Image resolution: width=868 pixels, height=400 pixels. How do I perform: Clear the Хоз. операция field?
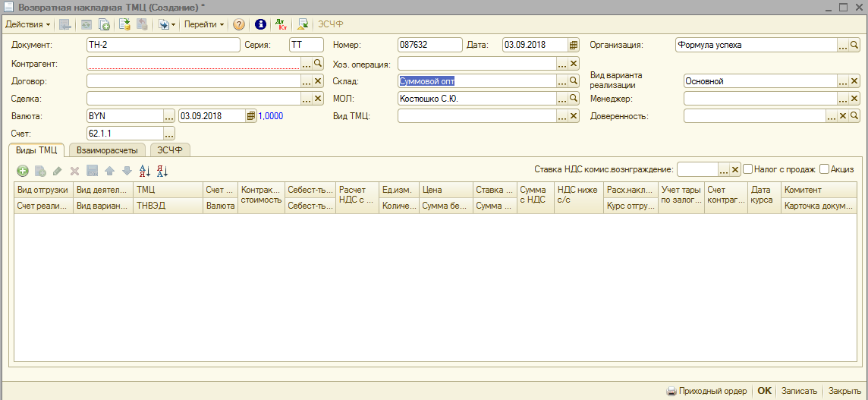[x=574, y=64]
